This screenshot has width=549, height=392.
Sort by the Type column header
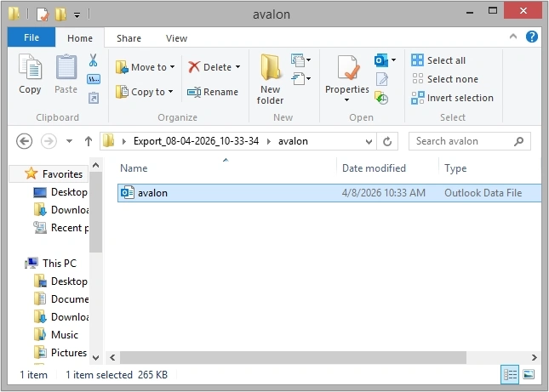489,168
